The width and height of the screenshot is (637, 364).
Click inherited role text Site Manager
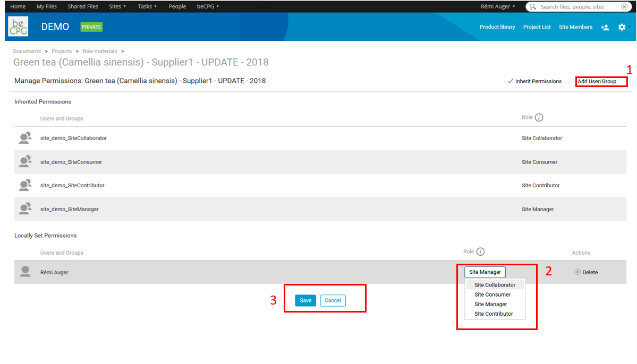(x=538, y=210)
